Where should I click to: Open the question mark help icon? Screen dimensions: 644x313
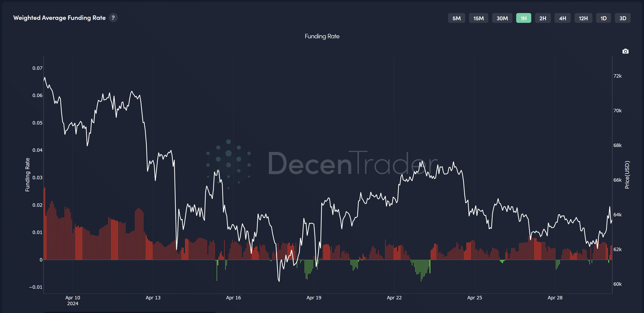tap(113, 18)
